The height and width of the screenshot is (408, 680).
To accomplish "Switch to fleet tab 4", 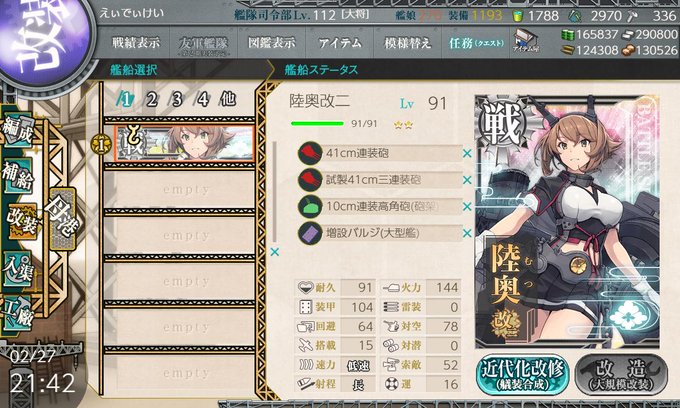I will [x=203, y=100].
